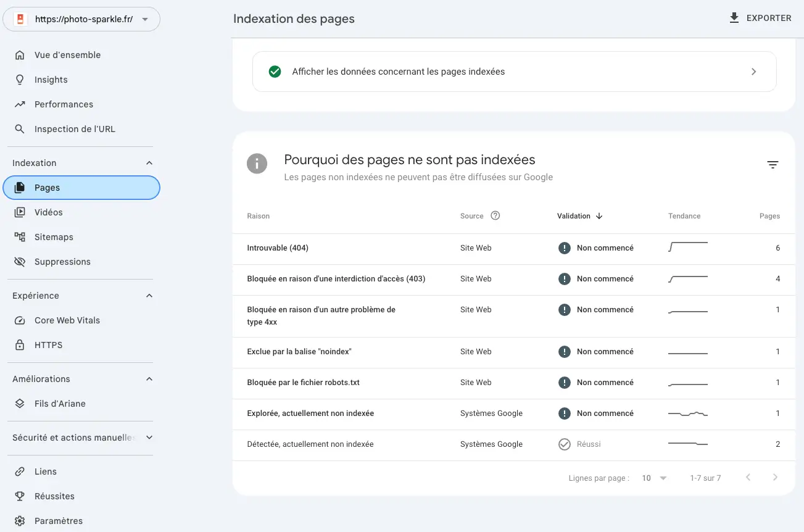
Task: Expand Sécurité et actions manuelles section
Action: click(149, 438)
